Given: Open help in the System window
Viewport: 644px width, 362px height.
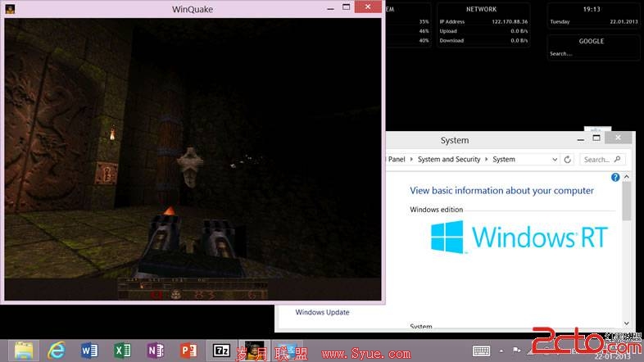Looking at the screenshot, I should point(615,177).
